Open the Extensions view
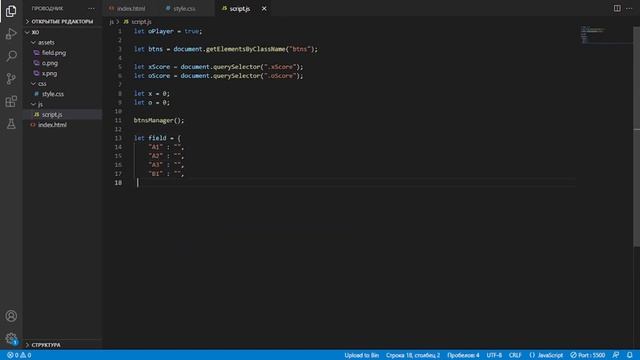 (x=11, y=101)
